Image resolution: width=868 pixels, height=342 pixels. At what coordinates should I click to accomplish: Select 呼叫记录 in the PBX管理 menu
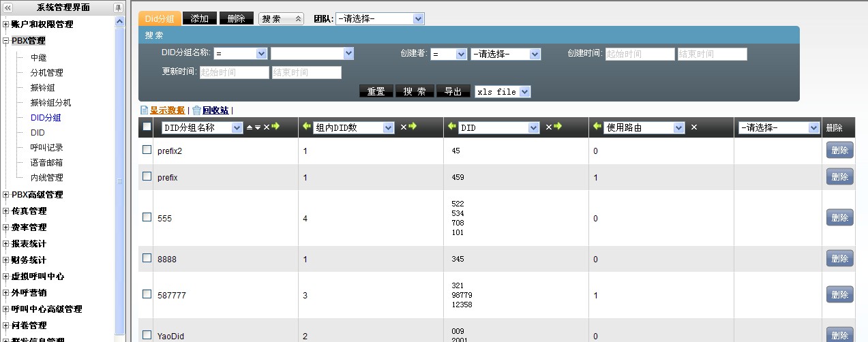(46, 148)
